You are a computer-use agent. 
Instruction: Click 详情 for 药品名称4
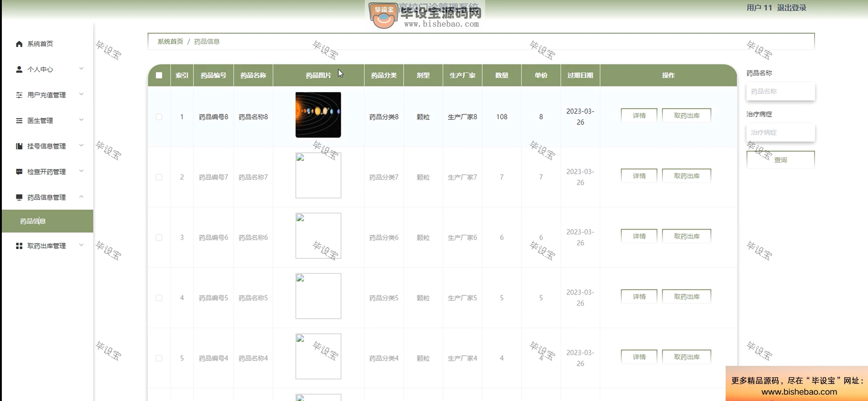[639, 357]
